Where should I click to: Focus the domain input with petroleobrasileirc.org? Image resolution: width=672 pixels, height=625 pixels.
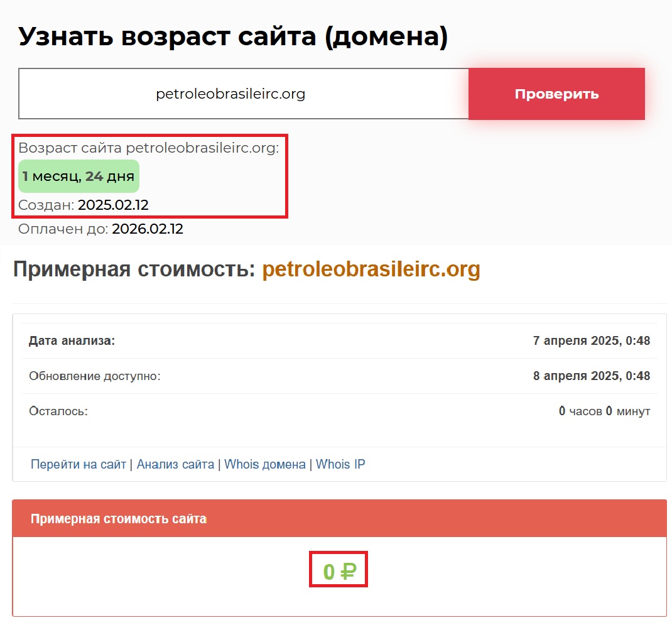pos(243,94)
